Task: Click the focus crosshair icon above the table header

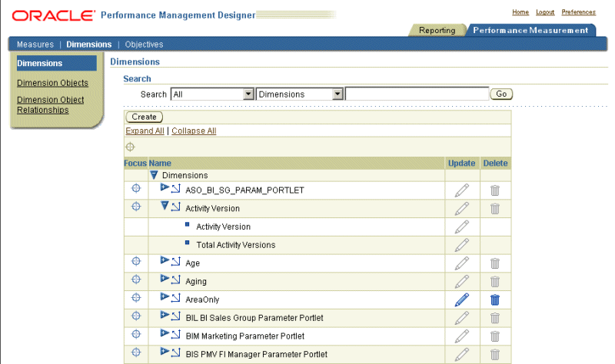Action: (x=130, y=147)
